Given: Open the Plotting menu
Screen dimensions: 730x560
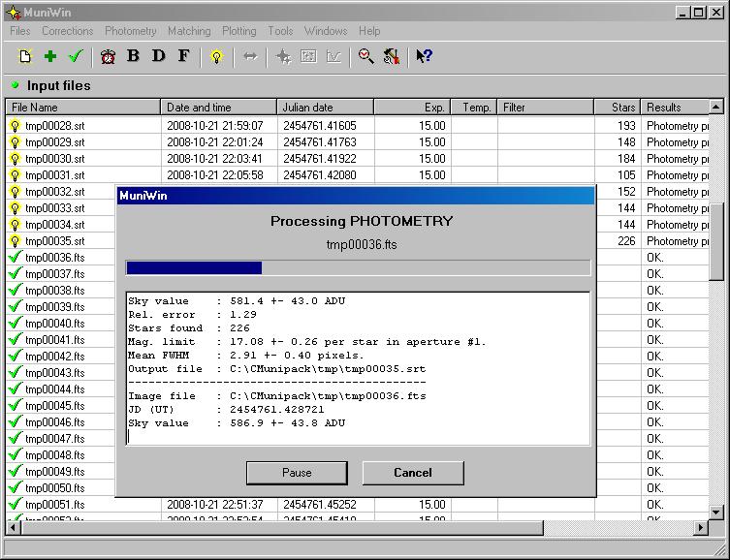Looking at the screenshot, I should (x=238, y=31).
